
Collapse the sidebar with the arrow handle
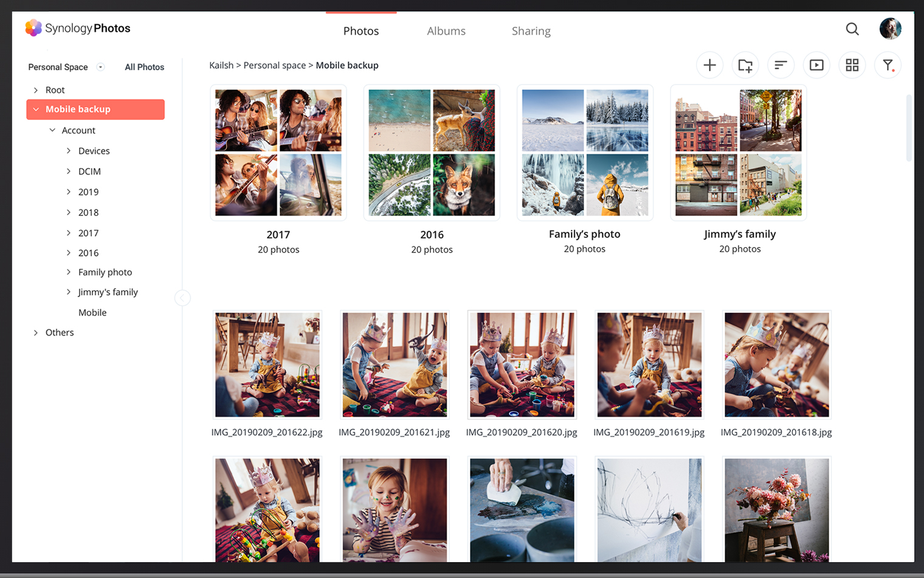click(x=182, y=298)
